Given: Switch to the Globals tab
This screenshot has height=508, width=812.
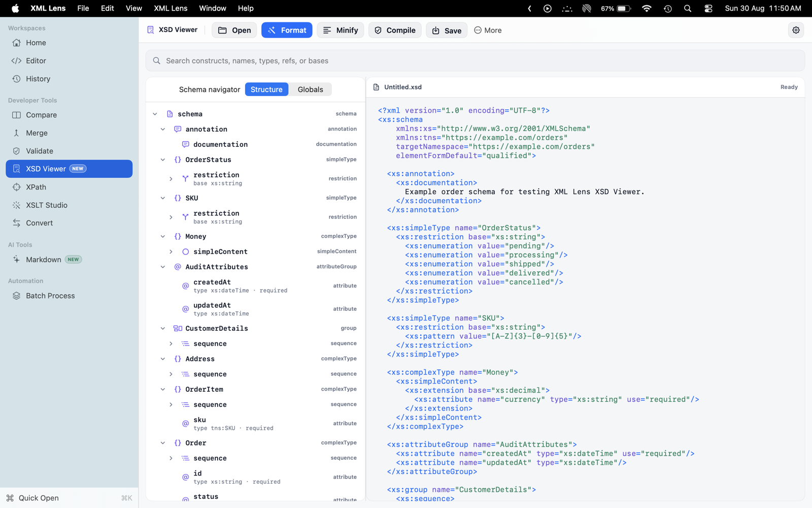Looking at the screenshot, I should point(310,89).
